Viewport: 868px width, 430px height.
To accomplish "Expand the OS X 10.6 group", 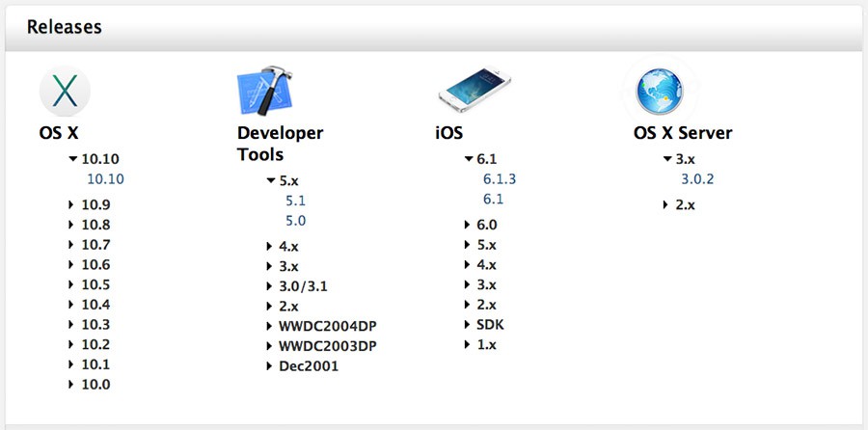I will [x=70, y=264].
